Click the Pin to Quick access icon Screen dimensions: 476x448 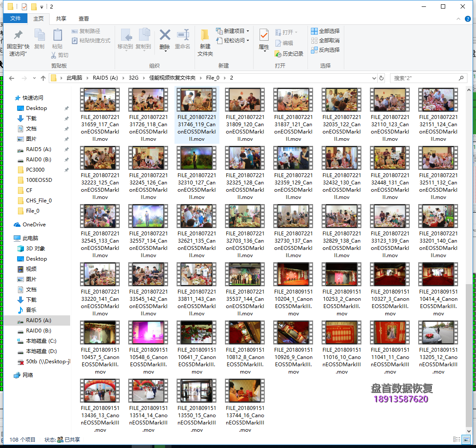pyautogui.click(x=18, y=35)
